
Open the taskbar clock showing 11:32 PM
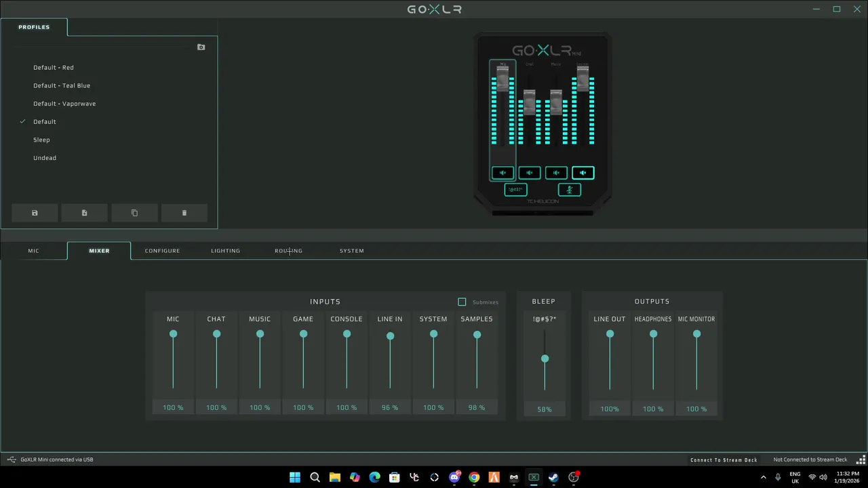point(848,477)
